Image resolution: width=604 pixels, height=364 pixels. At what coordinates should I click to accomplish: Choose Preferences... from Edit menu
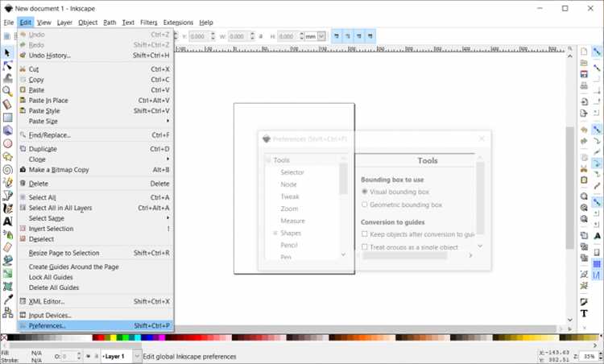(95, 325)
